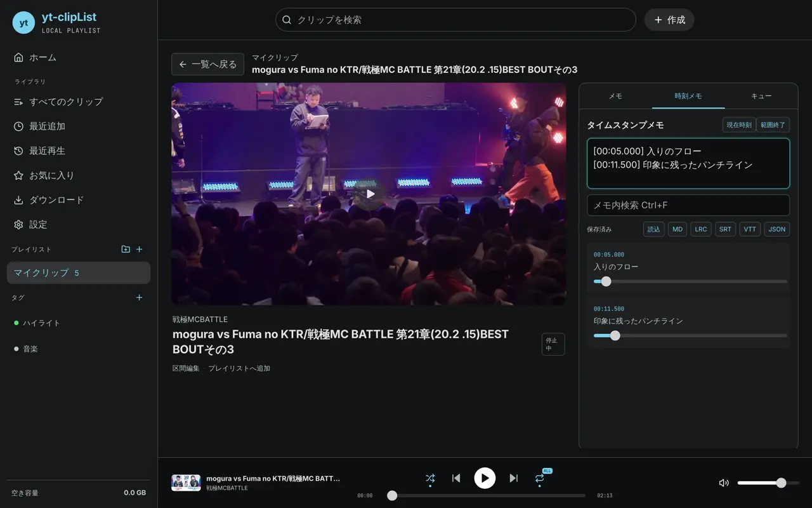Open お気に入り favorites
Screen dimensions: 812x508
point(79,175)
